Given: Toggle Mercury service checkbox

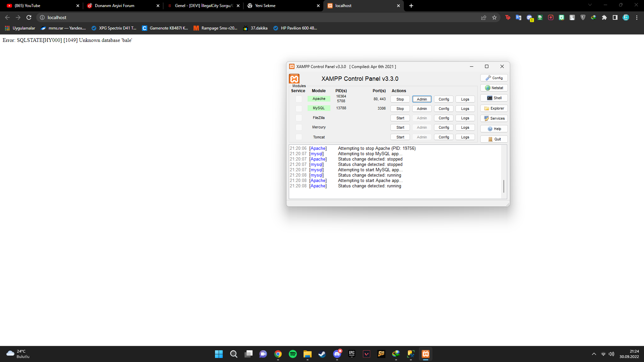Looking at the screenshot, I should 299,127.
